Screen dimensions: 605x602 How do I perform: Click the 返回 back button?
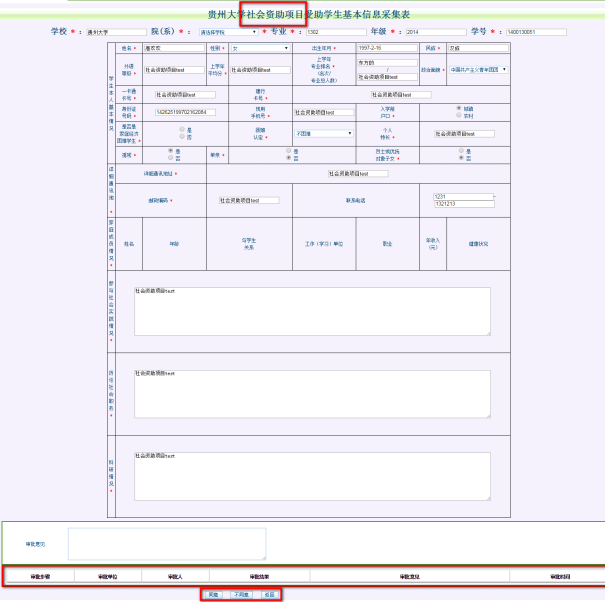click(269, 595)
